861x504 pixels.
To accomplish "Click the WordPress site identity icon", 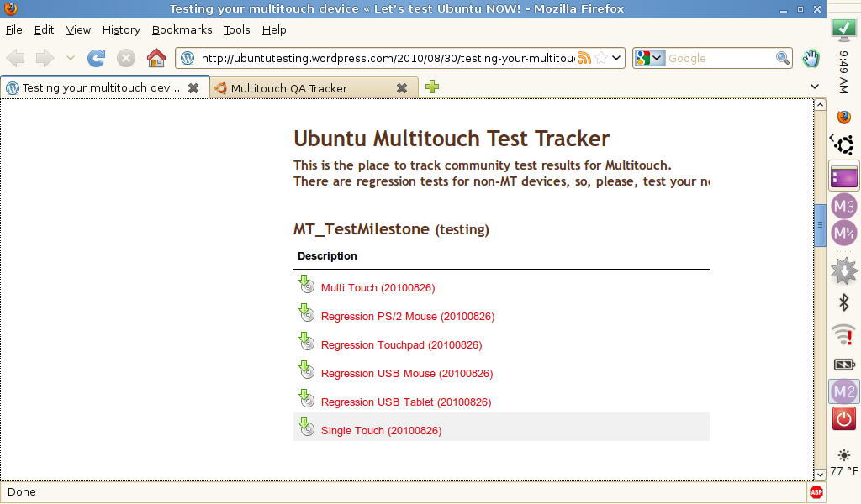I will (x=188, y=58).
